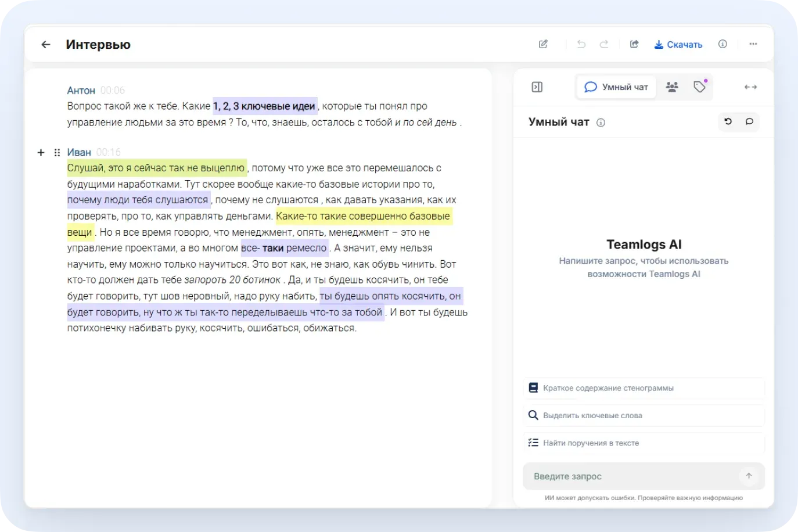Click the edit pencil icon in header
Viewport: 798px width, 532px height.
543,44
